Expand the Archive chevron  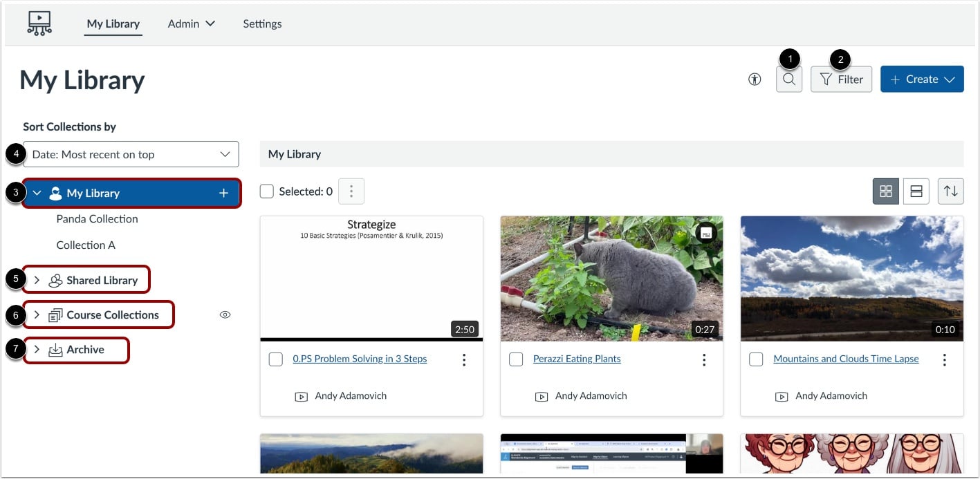[37, 350]
